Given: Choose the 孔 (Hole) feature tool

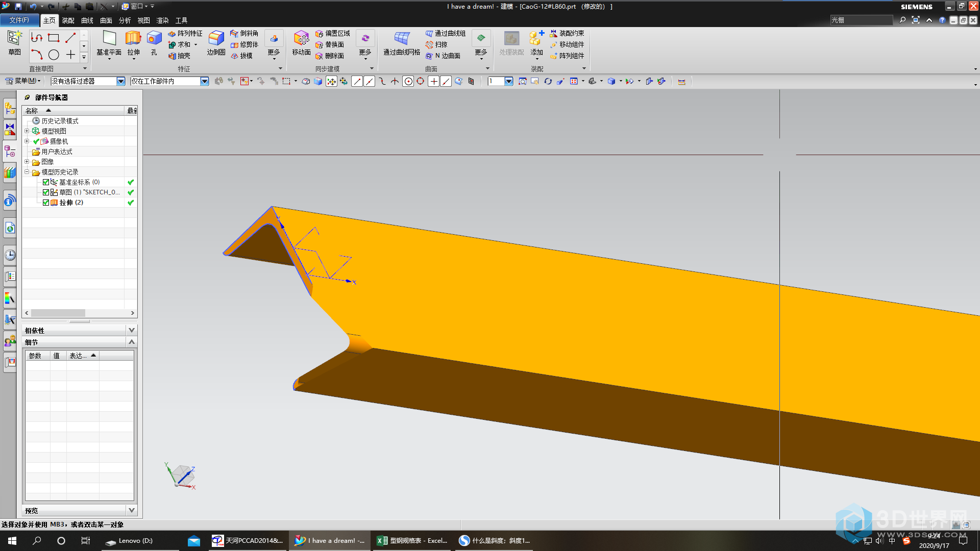Looking at the screenshot, I should 154,43.
